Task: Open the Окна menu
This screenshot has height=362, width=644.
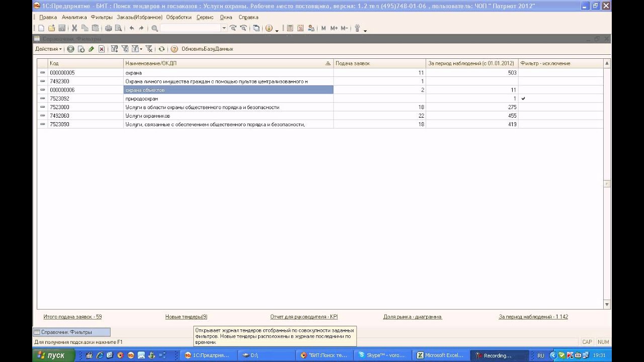Action: [226, 17]
